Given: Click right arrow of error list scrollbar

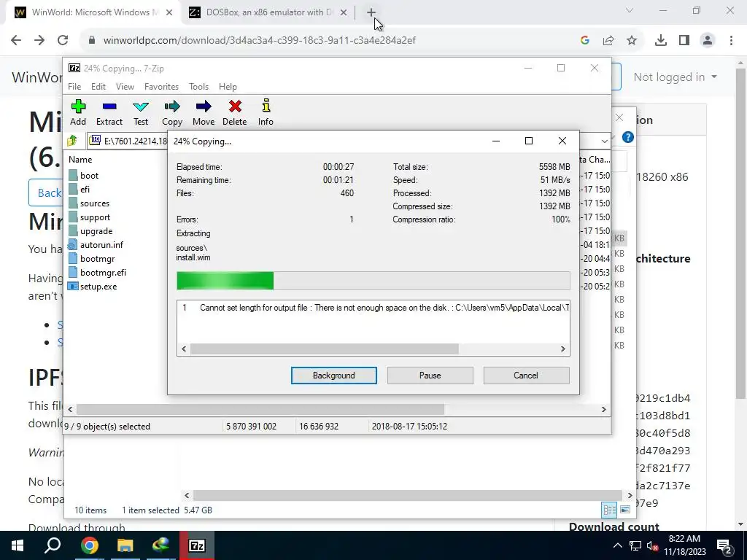Looking at the screenshot, I should [563, 349].
